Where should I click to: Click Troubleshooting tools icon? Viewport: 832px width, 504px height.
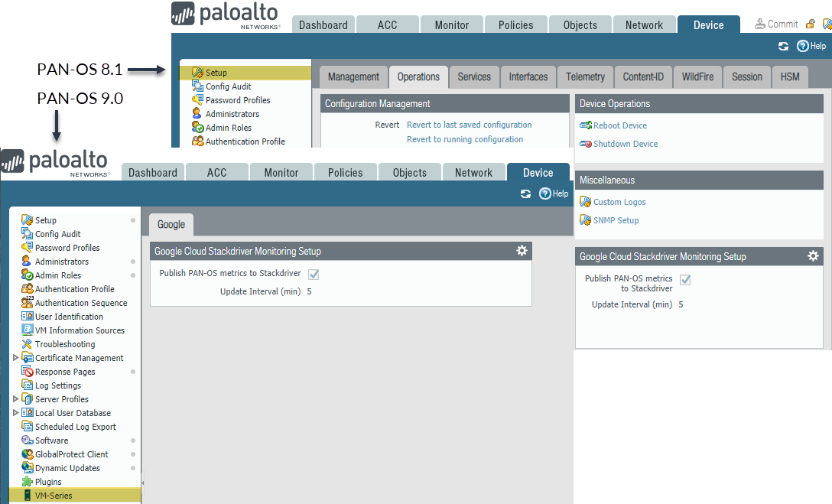(x=27, y=344)
